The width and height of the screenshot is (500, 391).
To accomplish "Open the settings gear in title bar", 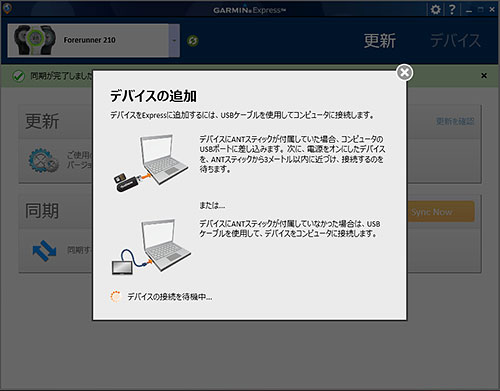I will pos(435,10).
